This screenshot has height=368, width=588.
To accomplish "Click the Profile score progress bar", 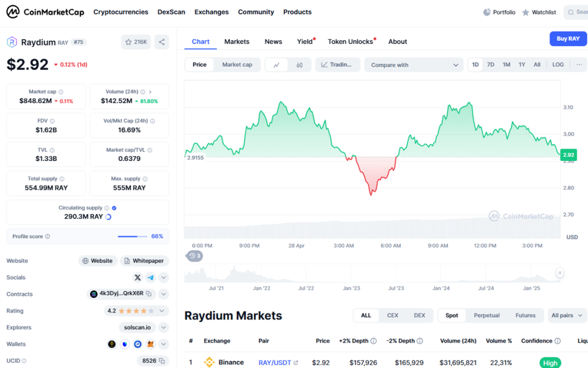I will point(133,236).
